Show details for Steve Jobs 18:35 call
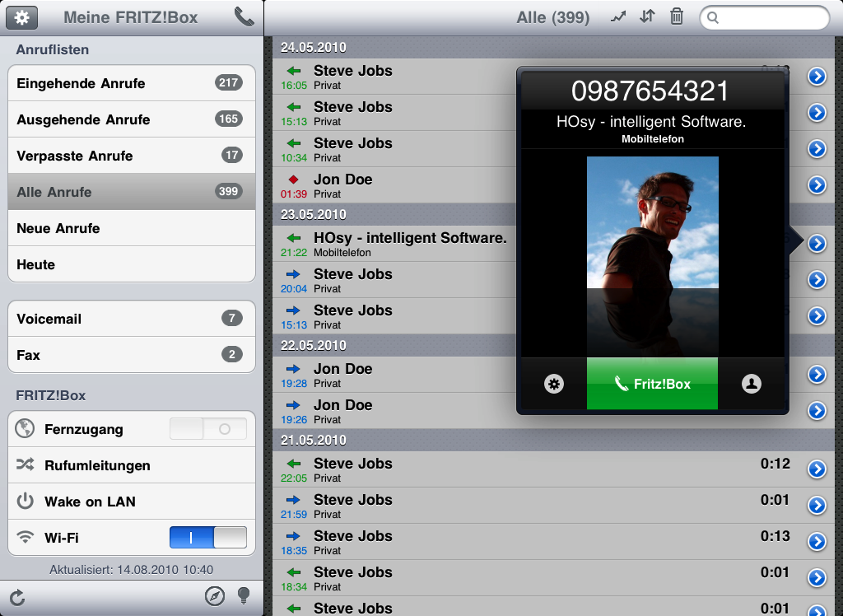Screen dimensions: 843x616 pos(816,542)
